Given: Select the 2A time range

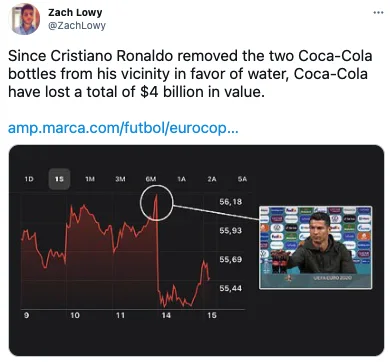Looking at the screenshot, I should point(212,179).
